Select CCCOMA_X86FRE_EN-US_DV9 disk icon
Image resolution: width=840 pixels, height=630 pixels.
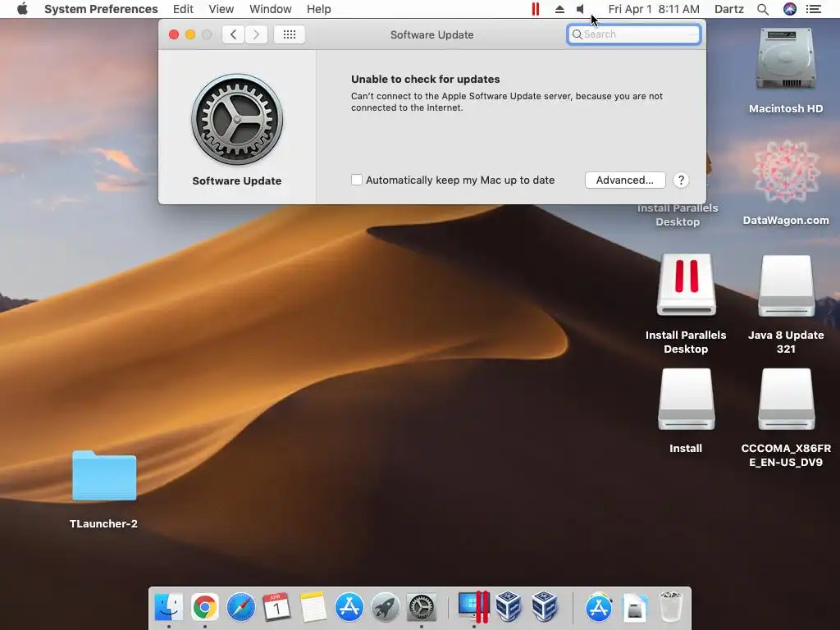point(786,399)
